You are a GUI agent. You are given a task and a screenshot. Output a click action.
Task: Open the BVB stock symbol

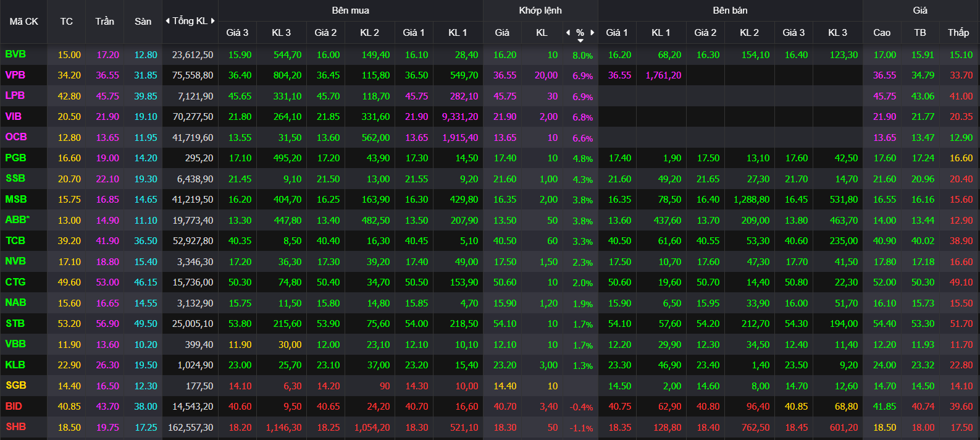coord(15,54)
